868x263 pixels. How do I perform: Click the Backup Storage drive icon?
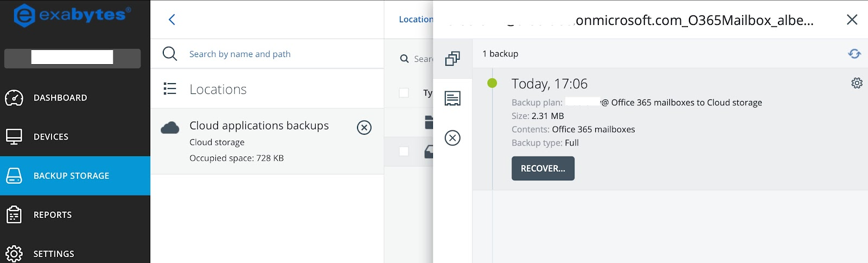[14, 176]
